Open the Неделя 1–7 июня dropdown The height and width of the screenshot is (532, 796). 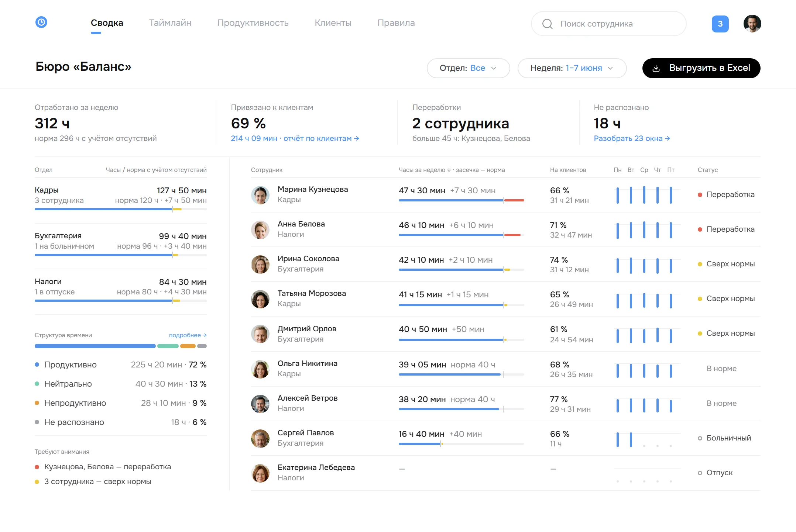click(572, 68)
